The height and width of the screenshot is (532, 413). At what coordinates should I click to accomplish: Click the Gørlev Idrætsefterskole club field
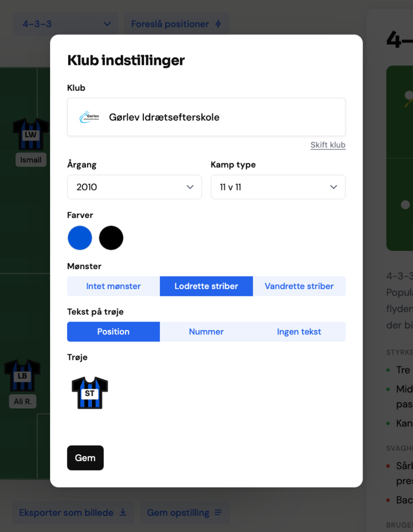coord(206,117)
